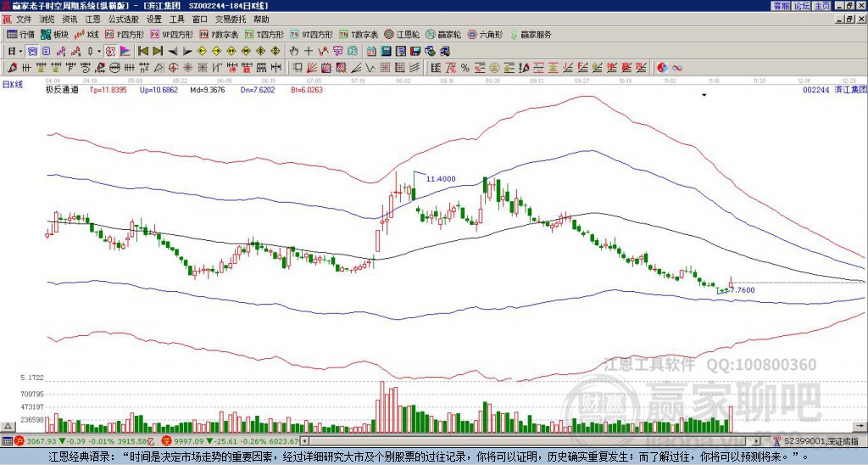
Task: Open the 9P四方形 tool
Action: coord(171,34)
